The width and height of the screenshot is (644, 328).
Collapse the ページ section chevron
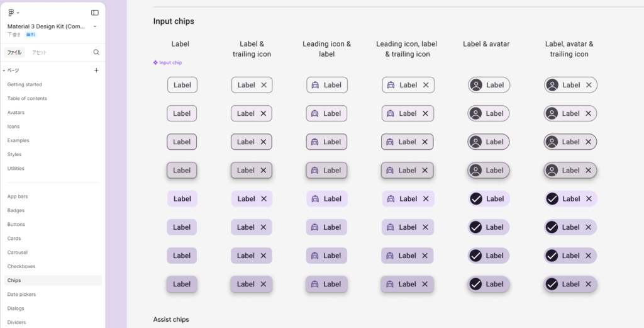(4, 71)
